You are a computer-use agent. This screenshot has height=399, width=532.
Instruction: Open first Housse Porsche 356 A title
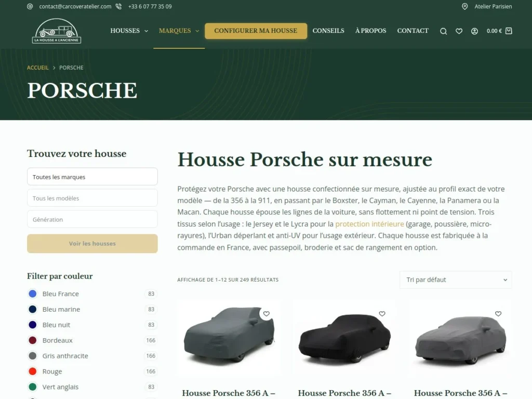click(x=229, y=393)
